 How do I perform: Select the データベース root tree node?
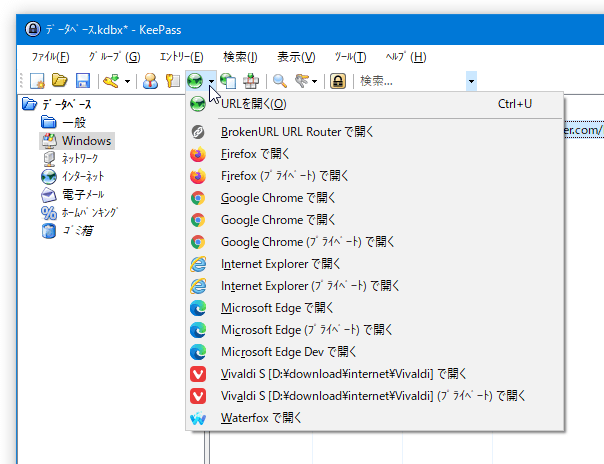click(66, 104)
